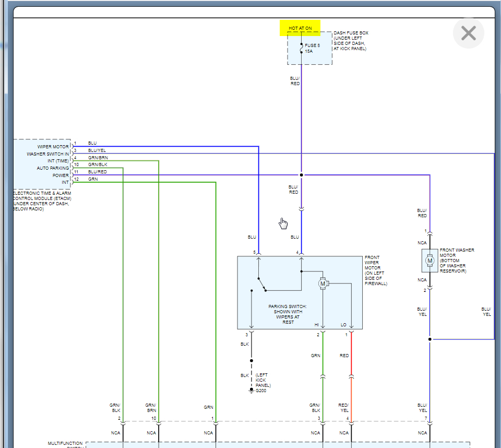Close the wiring diagram with the X button
Screen dimensions: 501x448
click(x=468, y=33)
